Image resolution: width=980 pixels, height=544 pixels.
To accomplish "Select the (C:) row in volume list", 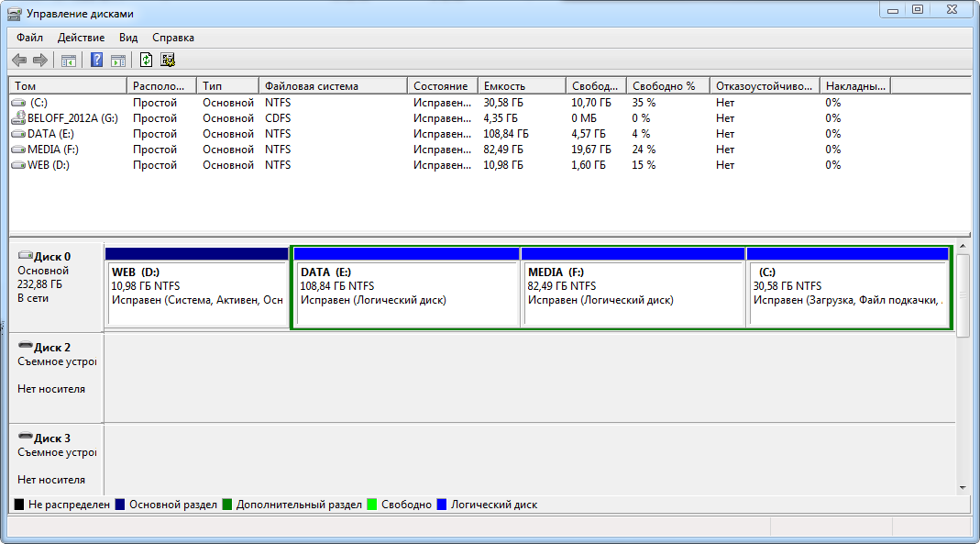I will [x=450, y=103].
